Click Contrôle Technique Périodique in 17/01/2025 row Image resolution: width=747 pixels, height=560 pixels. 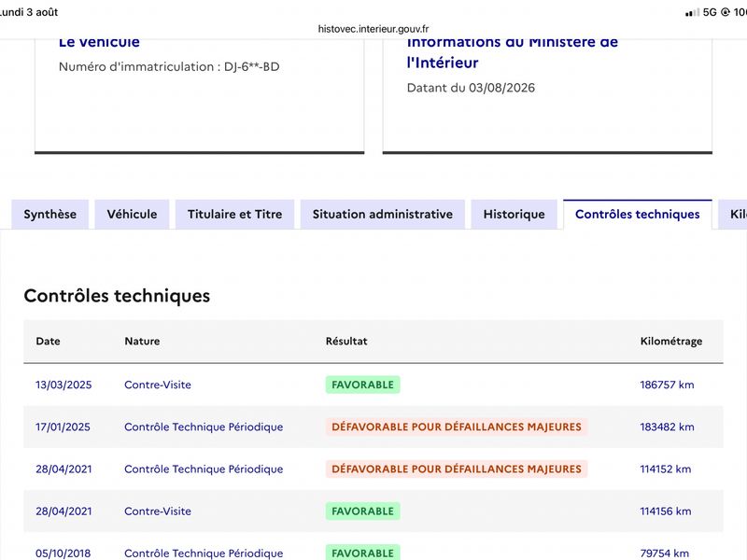pos(204,427)
